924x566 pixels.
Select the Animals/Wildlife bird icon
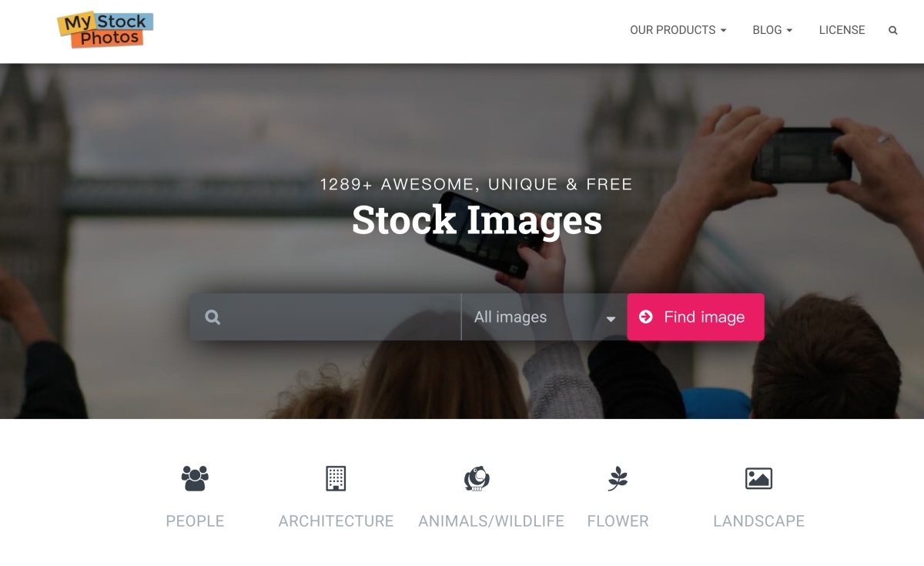(x=477, y=478)
